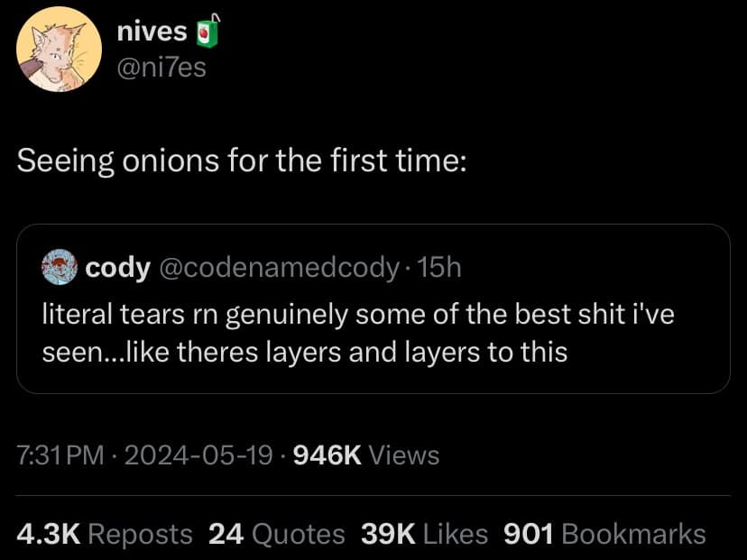Click cody's profile avatar in quoted tweet

pyautogui.click(x=56, y=267)
